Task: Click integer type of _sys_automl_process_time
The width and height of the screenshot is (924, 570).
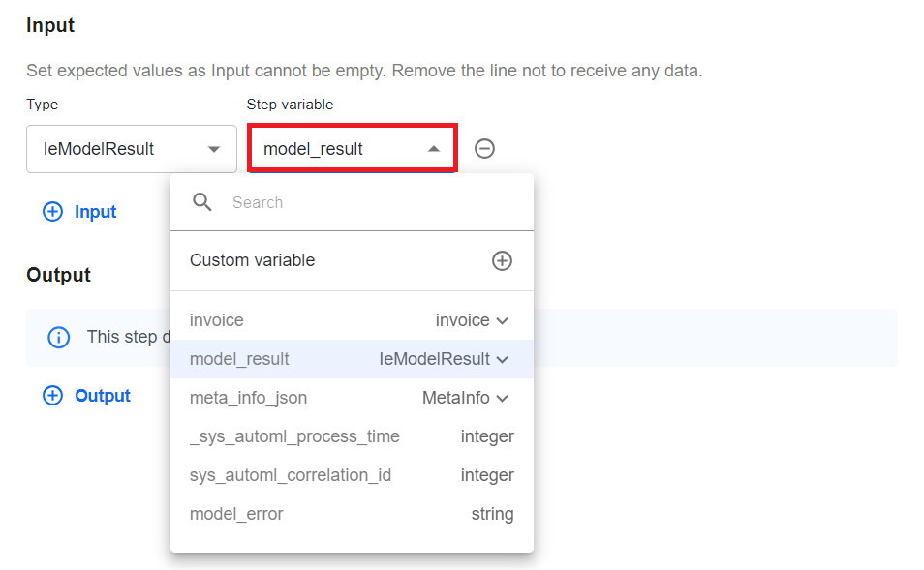Action: pyautogui.click(x=487, y=436)
